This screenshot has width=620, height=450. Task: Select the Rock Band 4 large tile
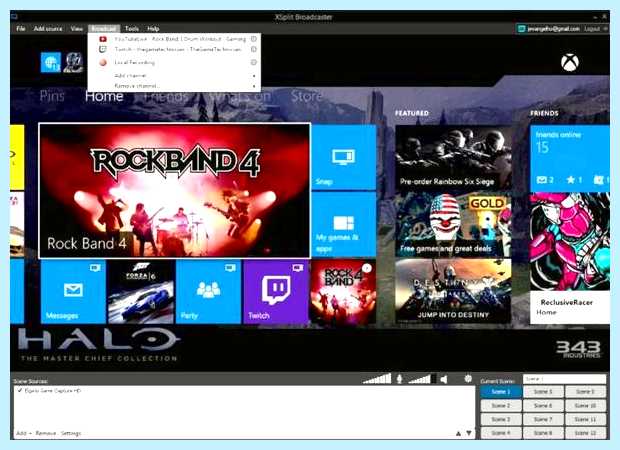click(x=174, y=191)
